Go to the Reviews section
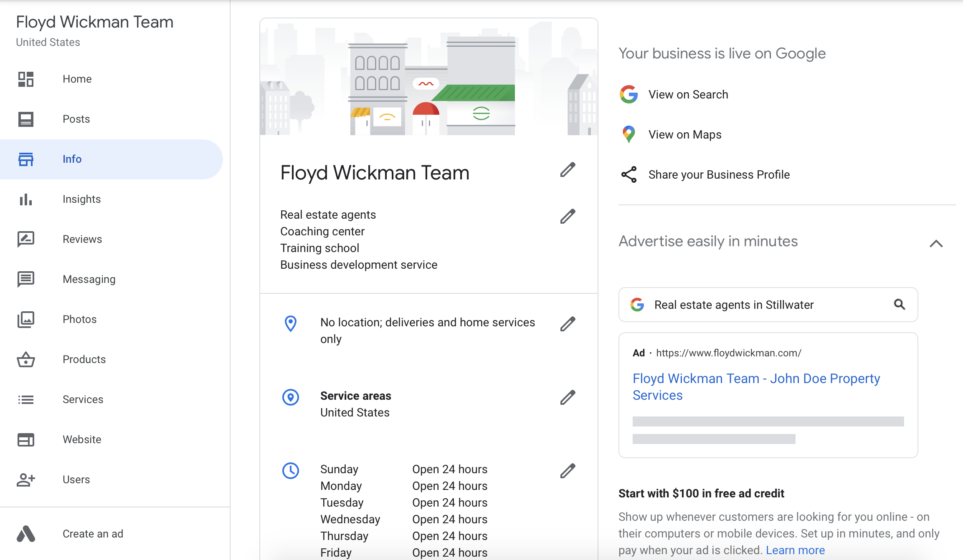Viewport: 963px width, 560px height. pyautogui.click(x=82, y=239)
